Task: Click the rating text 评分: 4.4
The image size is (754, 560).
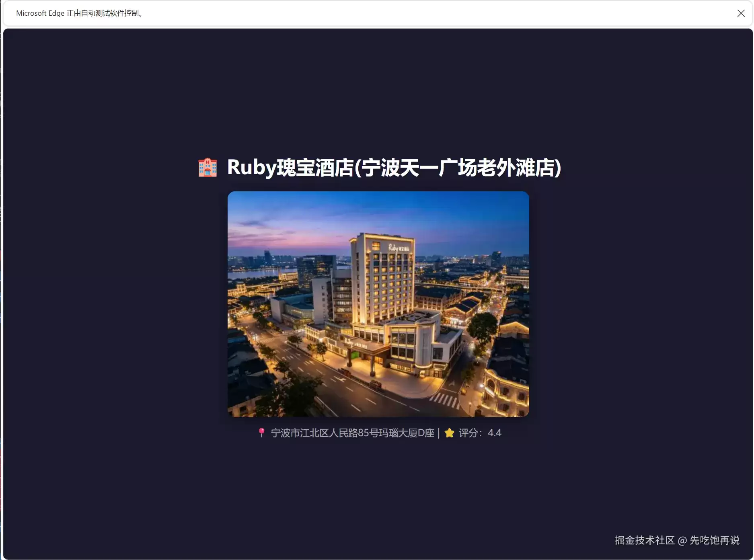Action: coord(480,433)
